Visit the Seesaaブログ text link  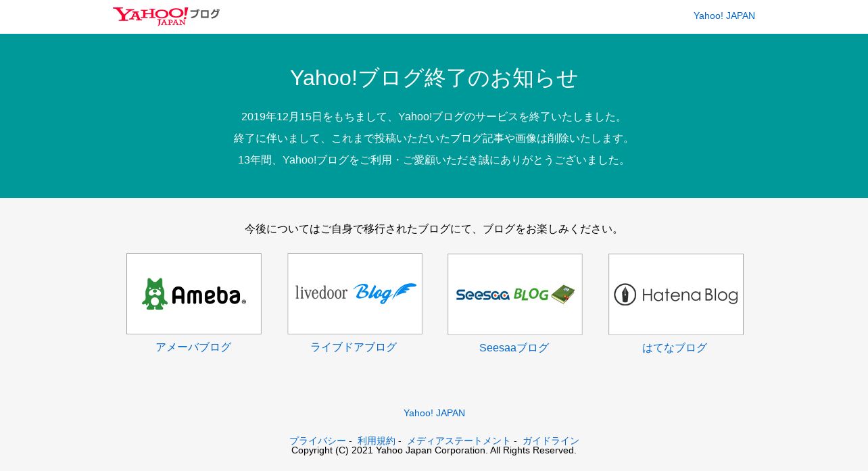click(x=514, y=348)
